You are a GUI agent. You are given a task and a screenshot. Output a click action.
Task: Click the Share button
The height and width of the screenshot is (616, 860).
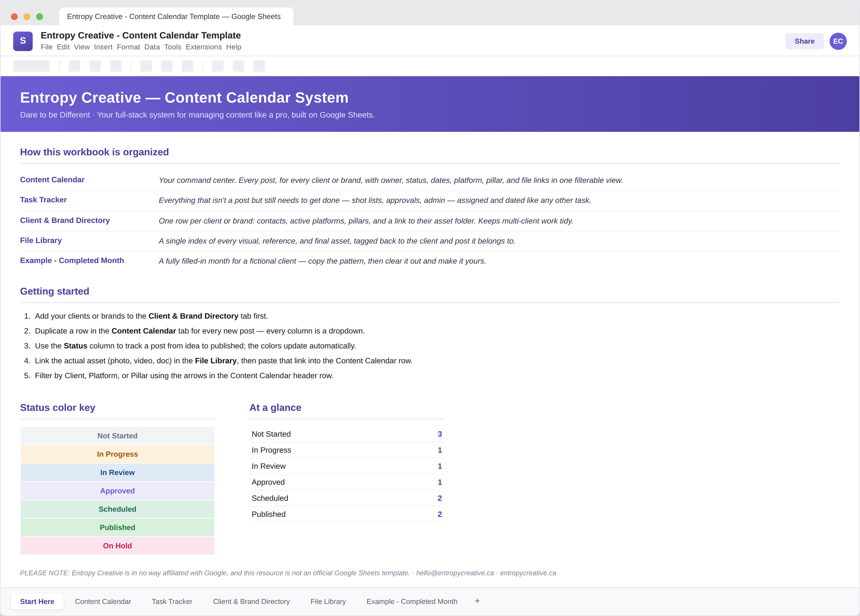pyautogui.click(x=804, y=41)
